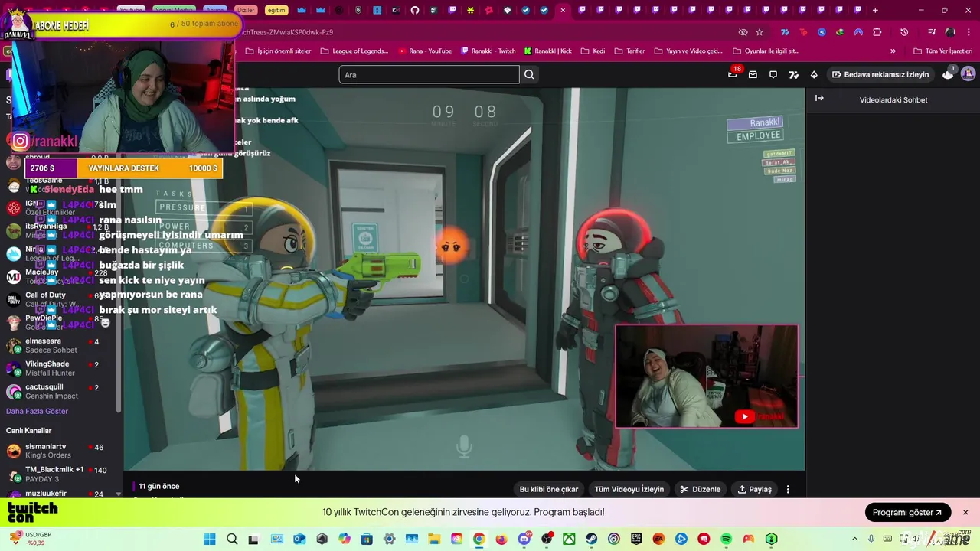Open the Ranakkl - Twitch bookmark
980x551 pixels.
coord(488,51)
